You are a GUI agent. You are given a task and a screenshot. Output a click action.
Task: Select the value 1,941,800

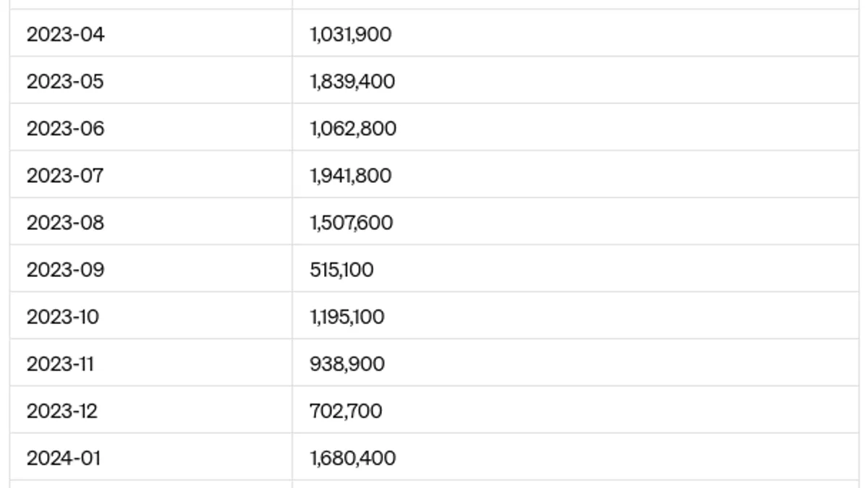[351, 175]
